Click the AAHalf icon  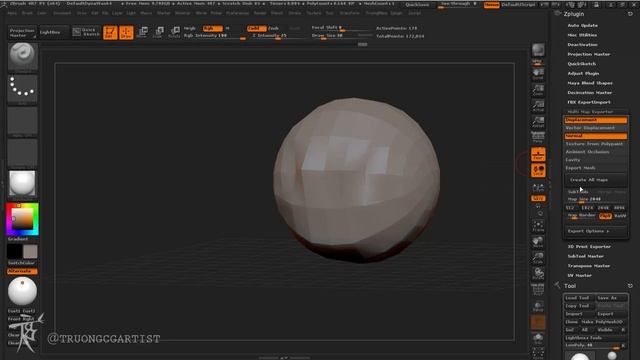coord(538,122)
